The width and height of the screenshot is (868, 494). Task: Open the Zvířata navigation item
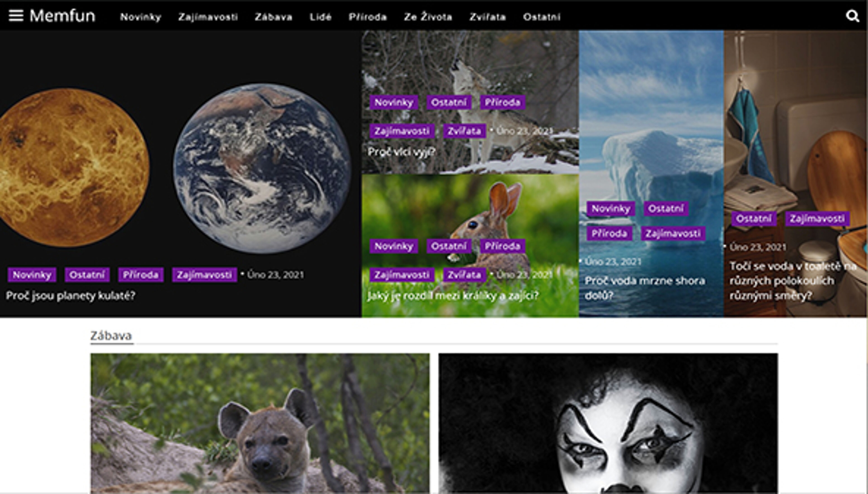488,17
